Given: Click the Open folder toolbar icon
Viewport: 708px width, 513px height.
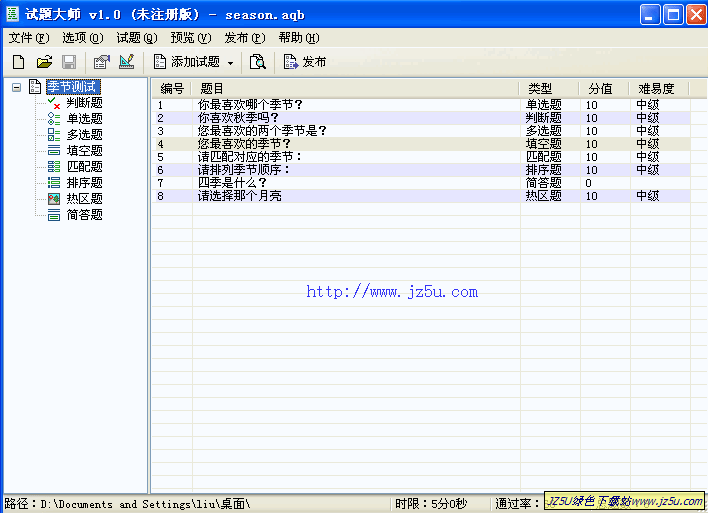Looking at the screenshot, I should (x=44, y=62).
